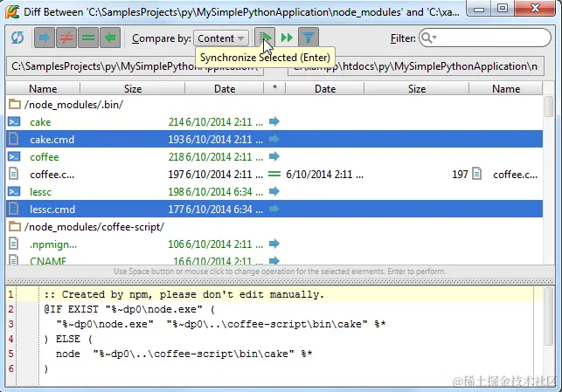Click right directory path field
562x392 pixels.
click(416, 66)
